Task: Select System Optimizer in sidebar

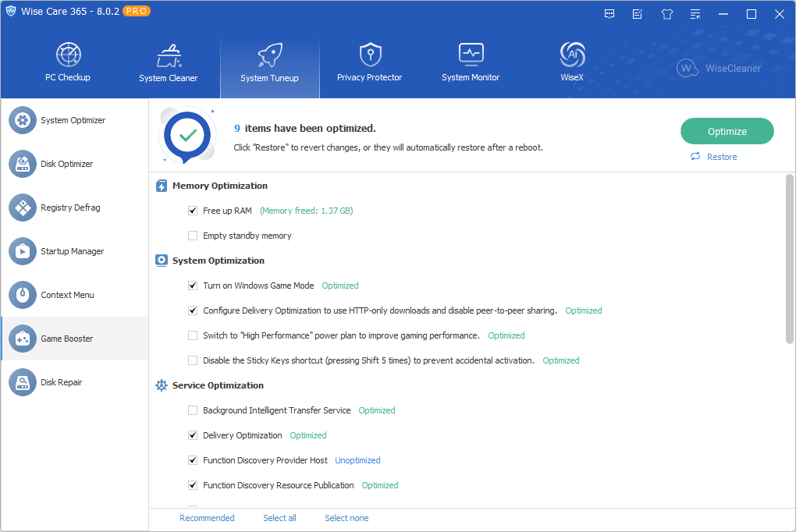Action: 75,120
